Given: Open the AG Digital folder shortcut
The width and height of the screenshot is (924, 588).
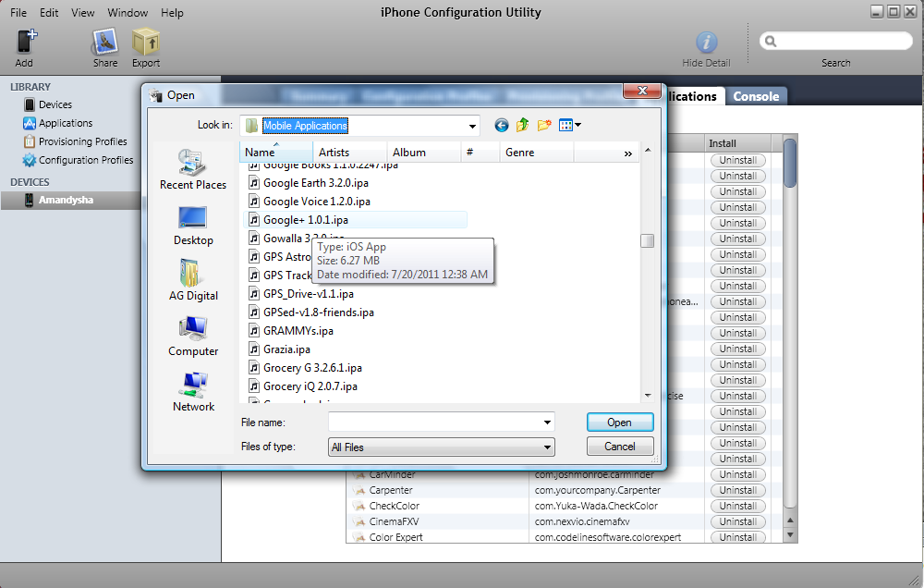Looking at the screenshot, I should coord(193,280).
